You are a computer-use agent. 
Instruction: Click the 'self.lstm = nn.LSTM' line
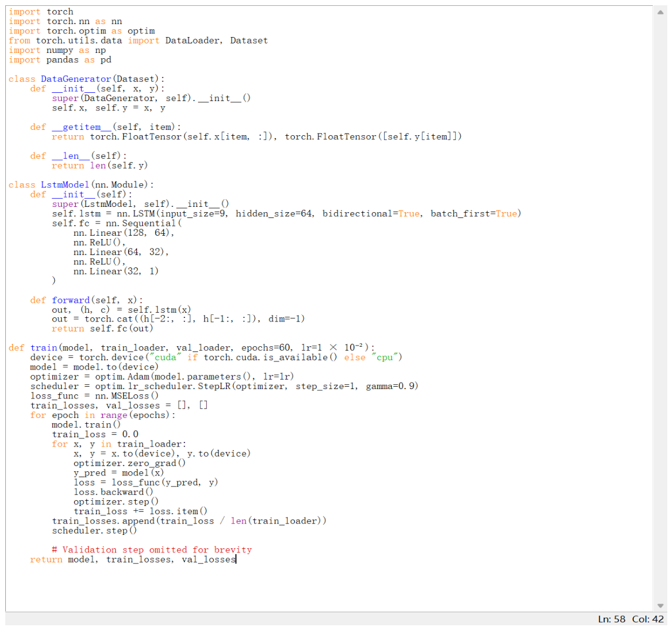click(x=286, y=213)
